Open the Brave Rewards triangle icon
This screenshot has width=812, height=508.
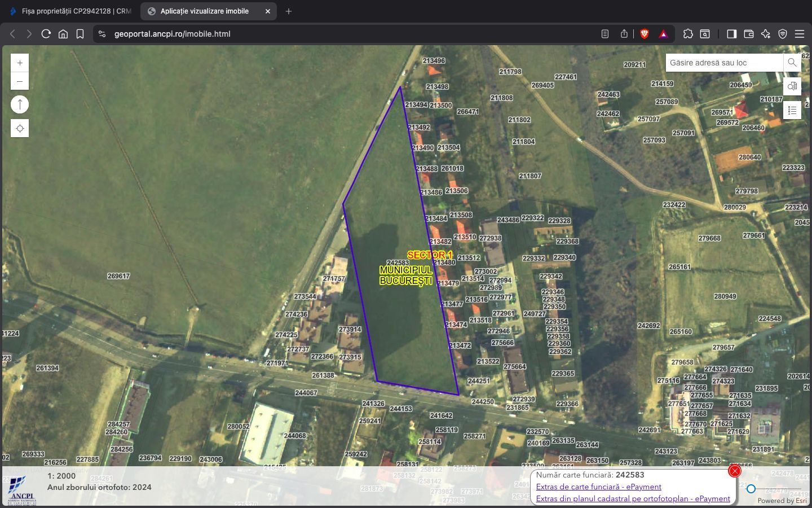[x=664, y=34]
